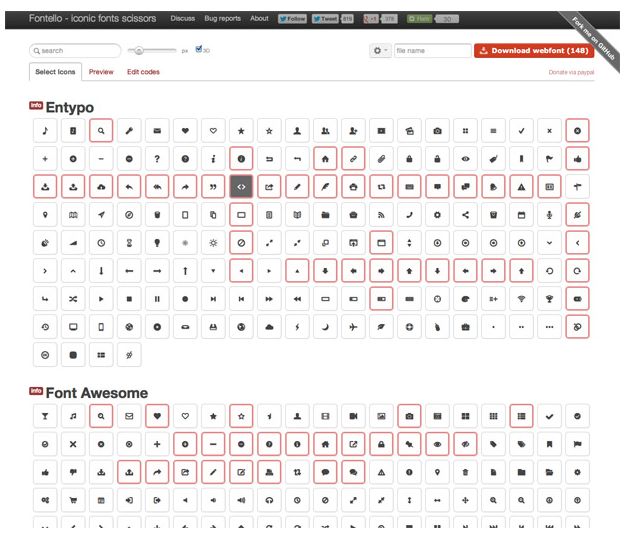
Task: Pick the Font Awesome bookmark icon
Action: [x=549, y=444]
